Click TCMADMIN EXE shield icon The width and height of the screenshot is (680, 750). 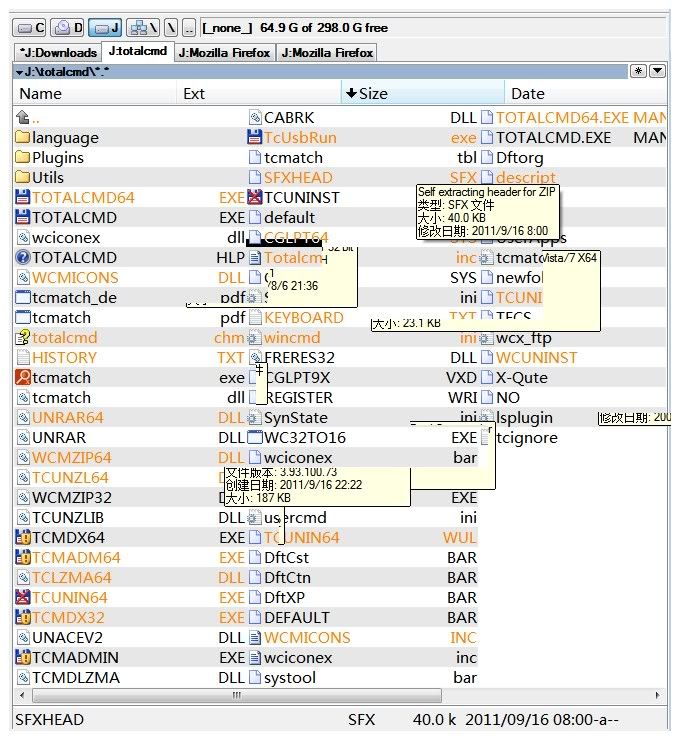coord(22,657)
